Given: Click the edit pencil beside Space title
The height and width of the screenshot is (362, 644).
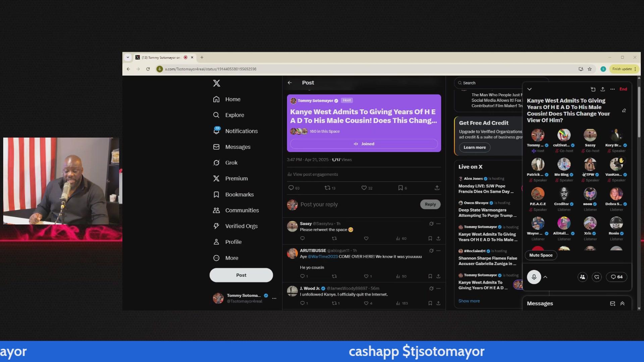Looking at the screenshot, I should 624,111.
